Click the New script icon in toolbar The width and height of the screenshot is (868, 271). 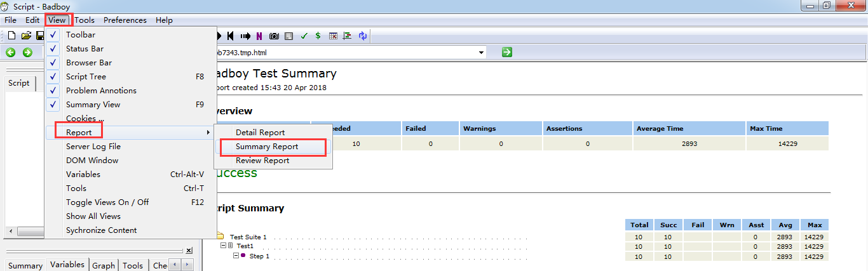[11, 36]
